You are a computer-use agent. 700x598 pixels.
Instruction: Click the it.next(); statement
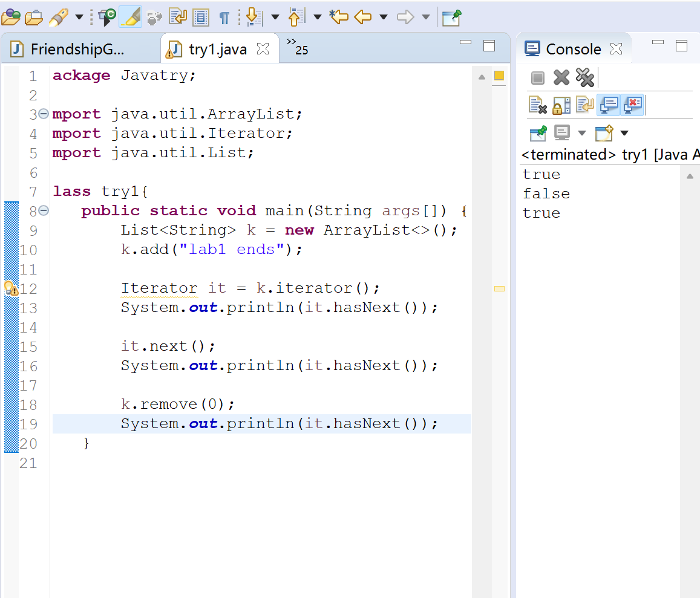click(x=168, y=346)
